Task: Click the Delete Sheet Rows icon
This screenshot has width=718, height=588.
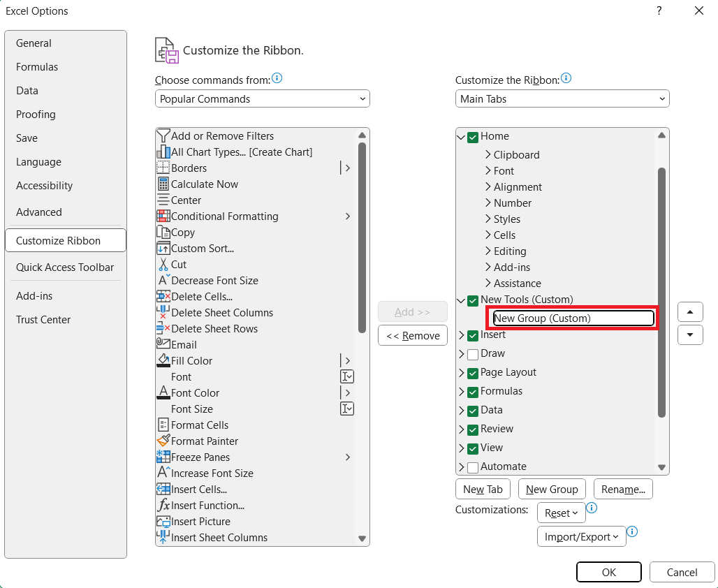Action: coord(163,328)
